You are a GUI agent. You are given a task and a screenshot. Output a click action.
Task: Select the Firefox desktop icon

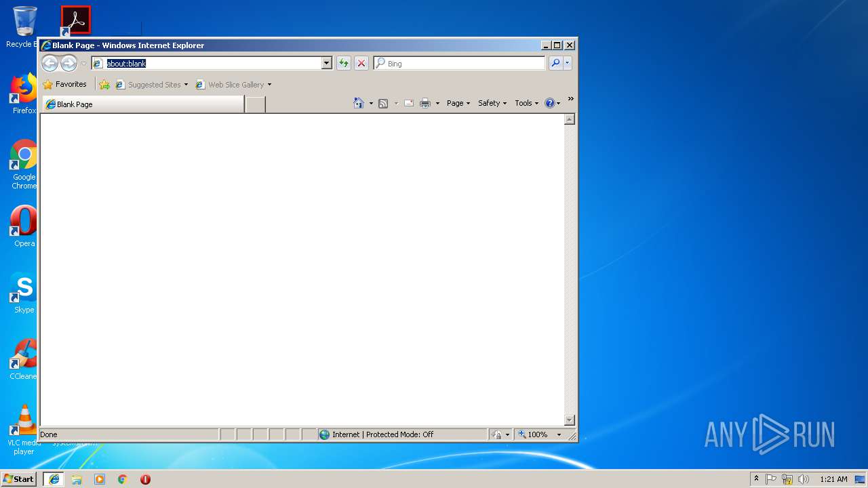pyautogui.click(x=24, y=94)
